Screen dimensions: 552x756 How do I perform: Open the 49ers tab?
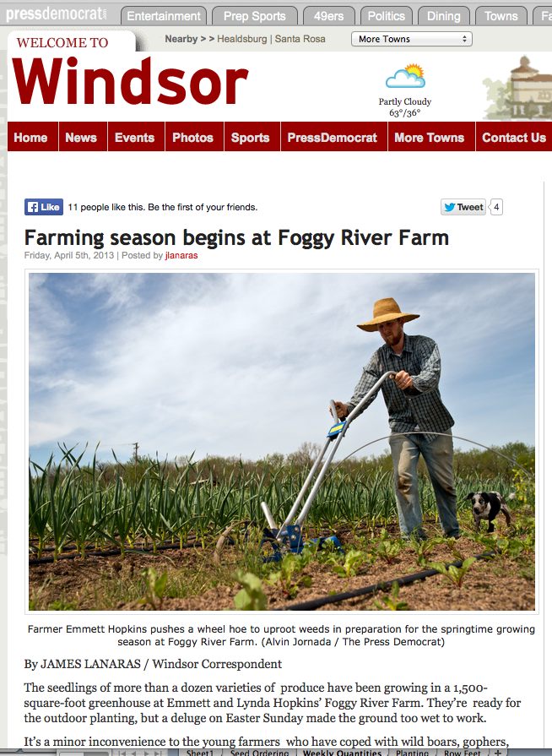point(328,16)
